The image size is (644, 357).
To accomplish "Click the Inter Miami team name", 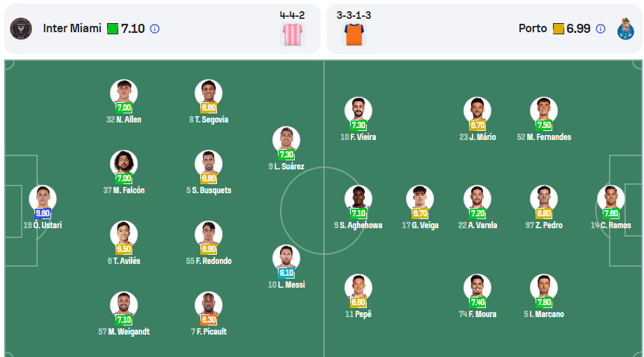I will tap(72, 28).
